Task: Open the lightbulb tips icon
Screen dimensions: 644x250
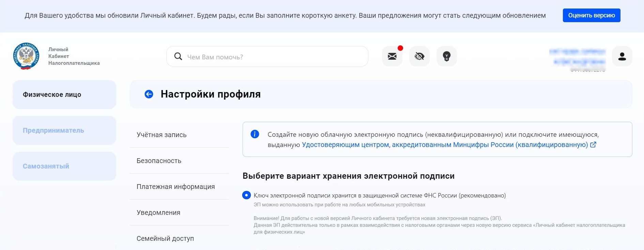Action: click(x=447, y=56)
